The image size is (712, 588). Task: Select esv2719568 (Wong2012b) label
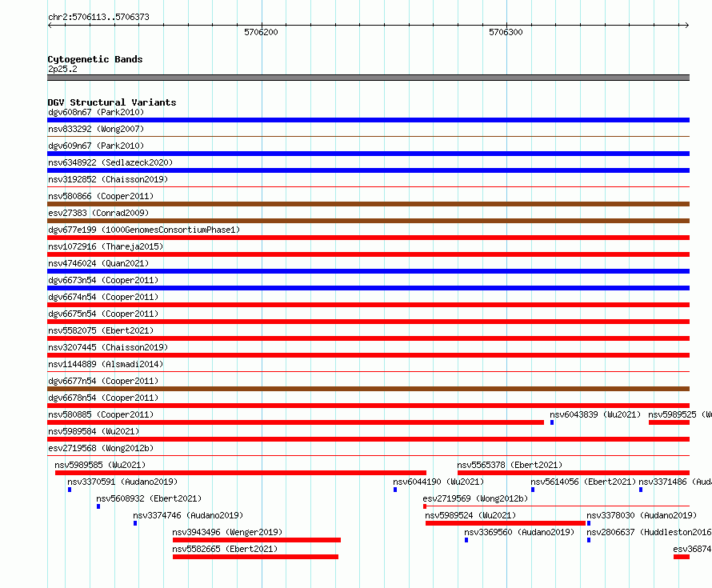pyautogui.click(x=101, y=448)
